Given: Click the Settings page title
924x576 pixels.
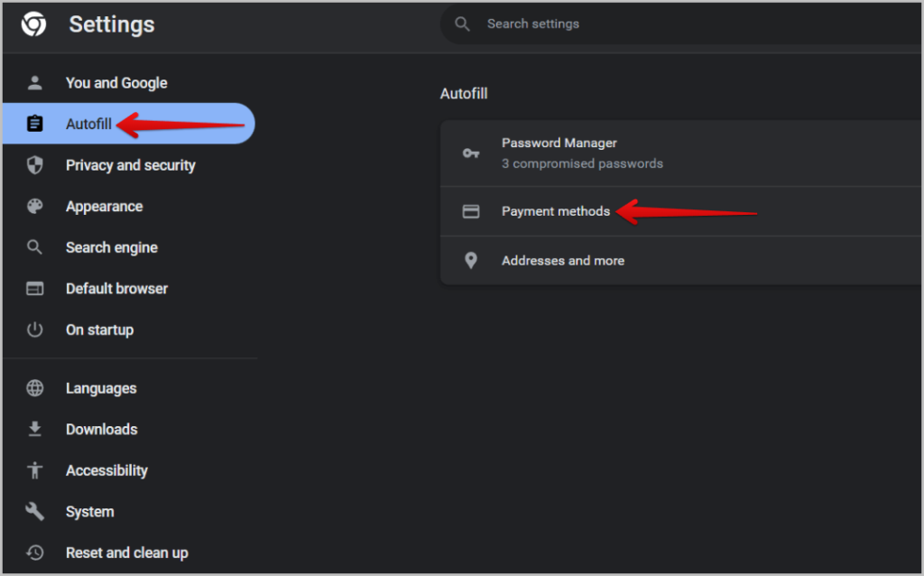Looking at the screenshot, I should click(111, 24).
